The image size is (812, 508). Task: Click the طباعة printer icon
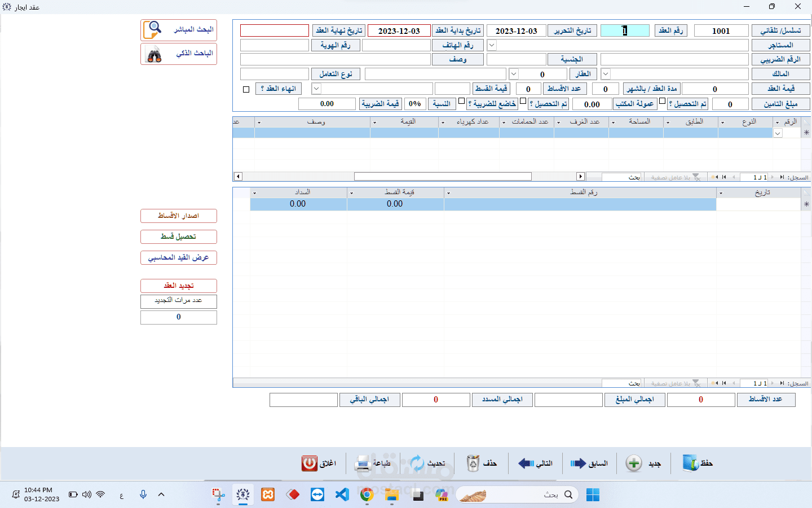[363, 463]
